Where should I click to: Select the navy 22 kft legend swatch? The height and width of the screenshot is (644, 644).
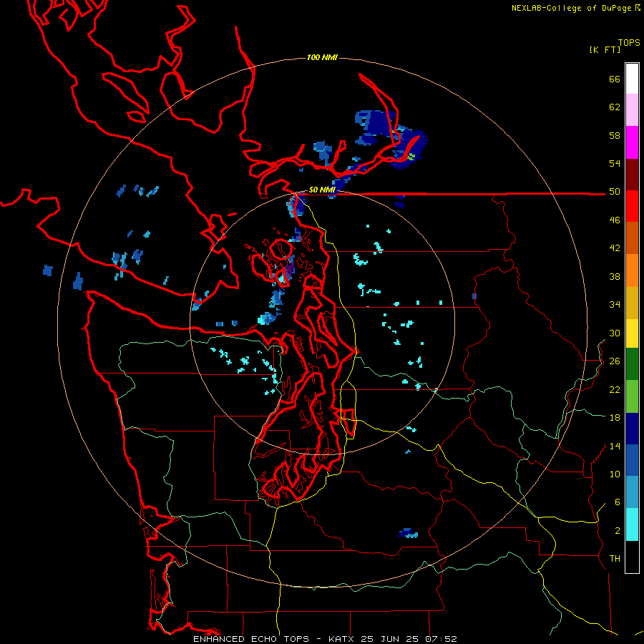[x=632, y=429]
